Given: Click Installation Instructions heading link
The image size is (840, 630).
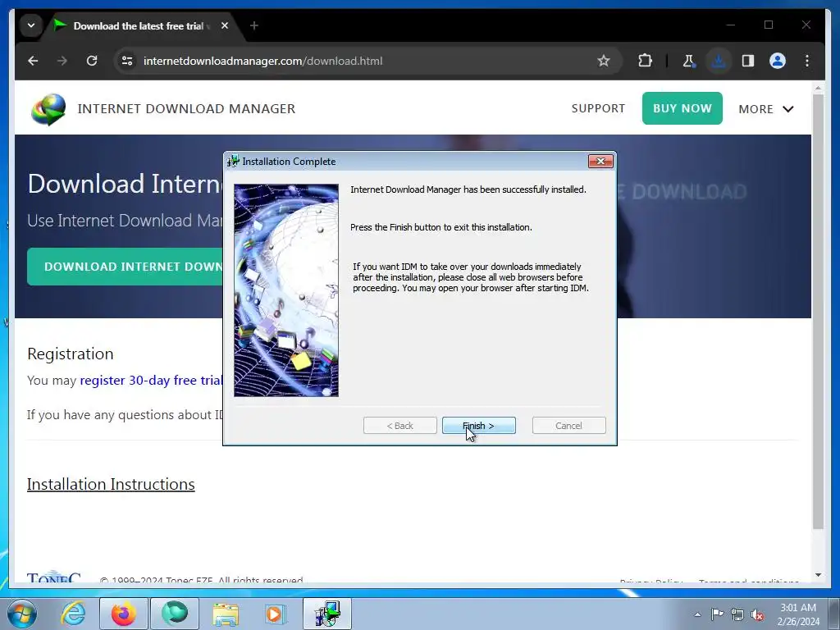Looking at the screenshot, I should [x=111, y=484].
